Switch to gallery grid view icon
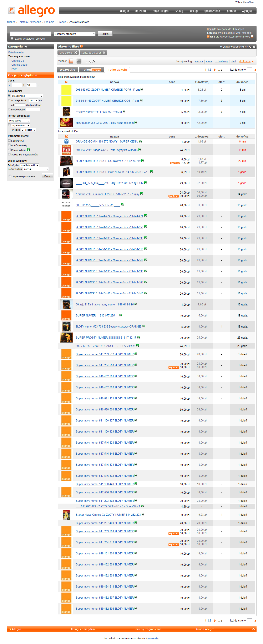 [79, 61]
